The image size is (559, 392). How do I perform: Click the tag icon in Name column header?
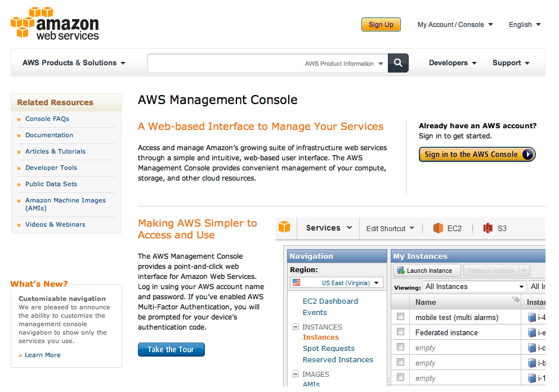click(x=516, y=299)
